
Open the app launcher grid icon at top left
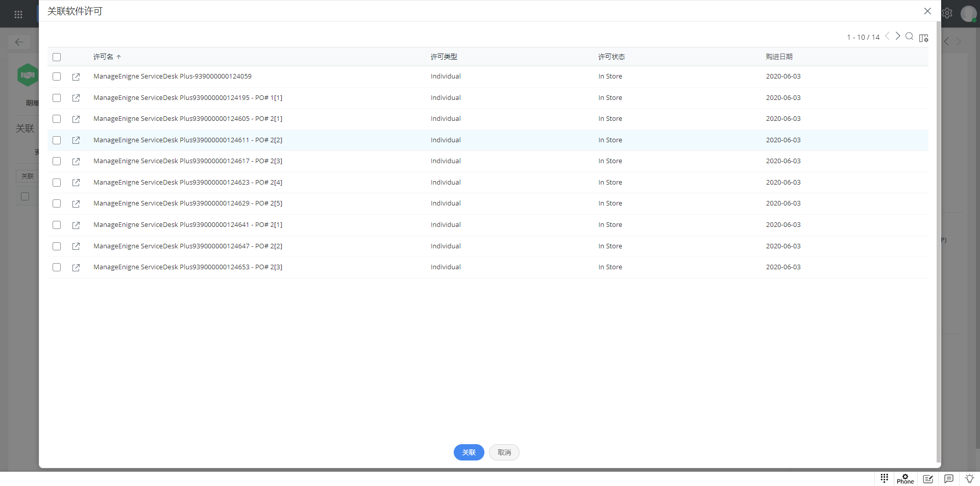18,14
